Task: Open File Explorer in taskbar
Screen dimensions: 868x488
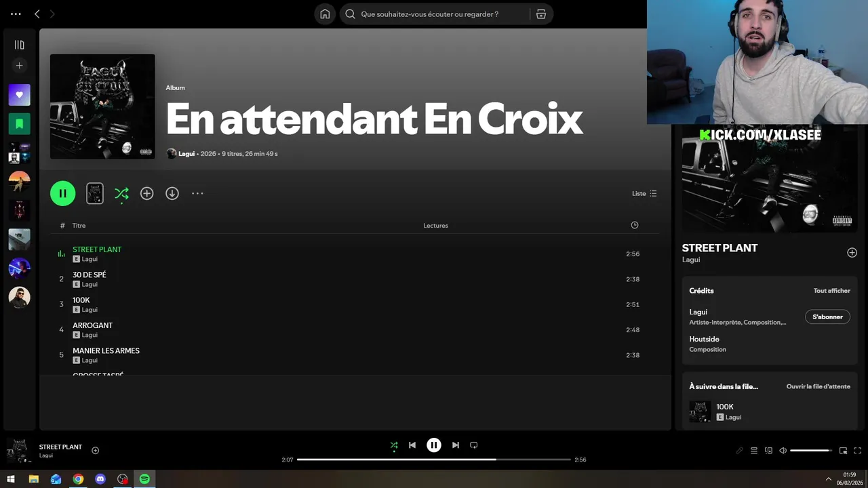Action: (34, 479)
